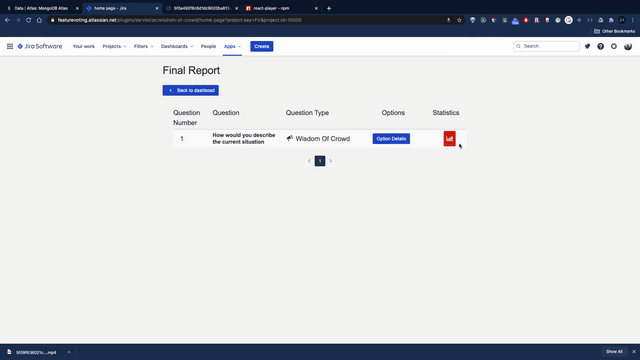Open the notifications bell icon
The width and height of the screenshot is (640, 360).
587,47
